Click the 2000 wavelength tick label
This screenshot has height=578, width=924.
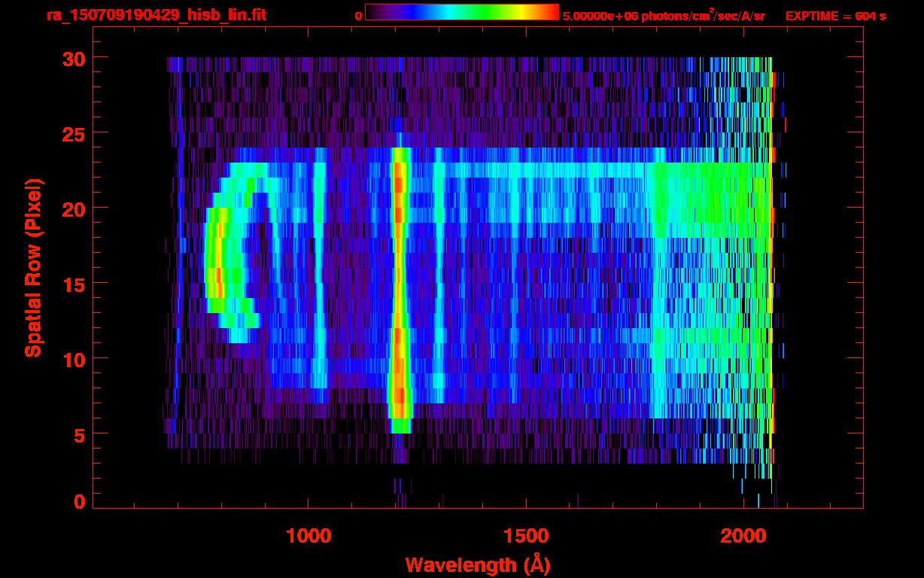(743, 535)
